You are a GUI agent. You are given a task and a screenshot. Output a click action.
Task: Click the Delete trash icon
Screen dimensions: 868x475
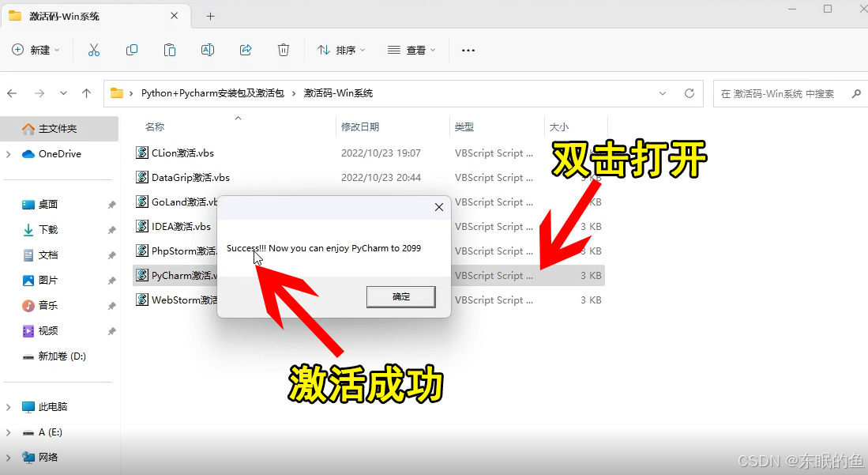click(284, 50)
